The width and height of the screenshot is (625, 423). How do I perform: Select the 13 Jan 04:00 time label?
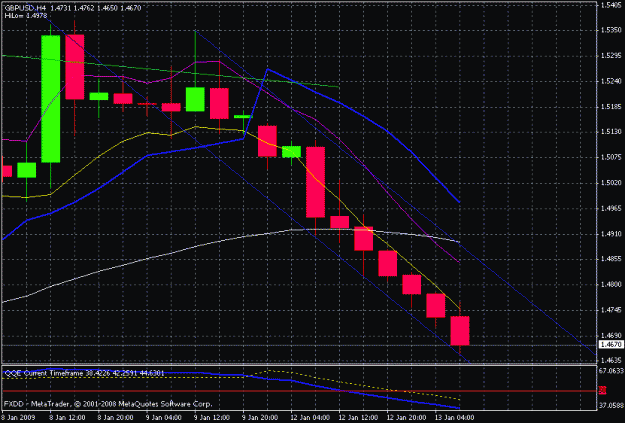coord(455,417)
